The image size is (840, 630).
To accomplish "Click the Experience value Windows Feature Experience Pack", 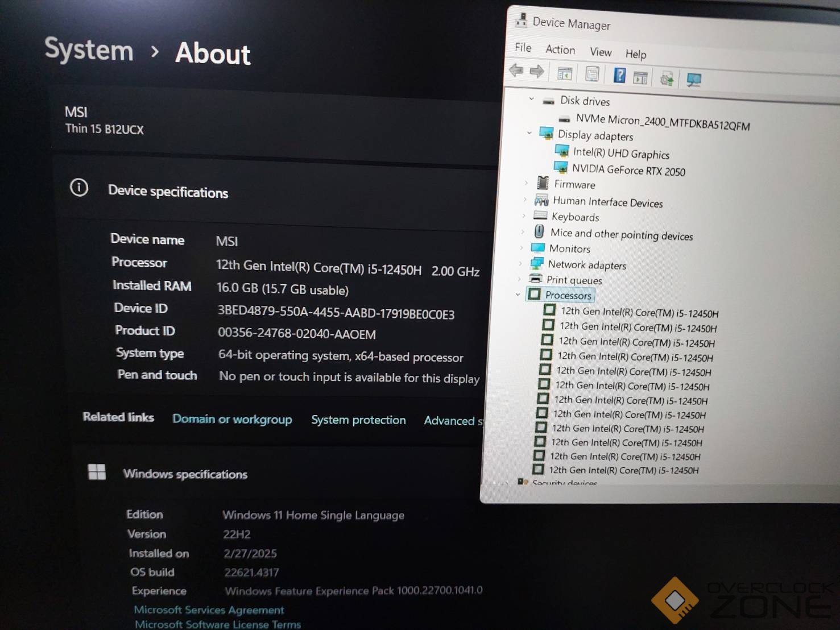I will point(353,591).
